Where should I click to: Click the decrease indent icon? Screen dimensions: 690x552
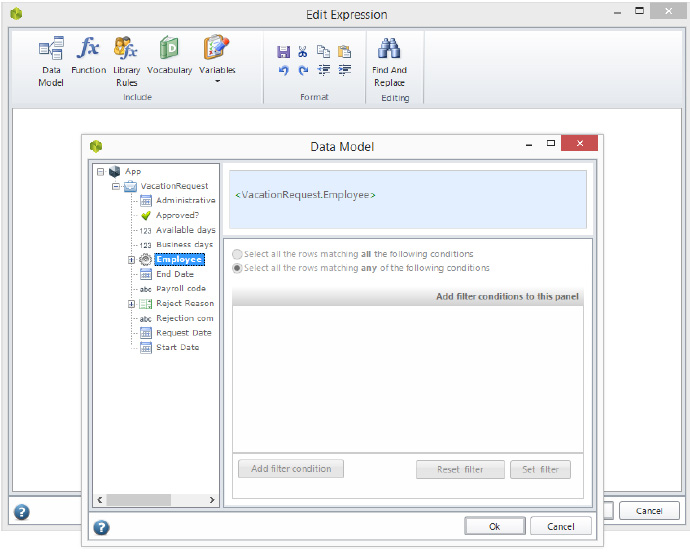[324, 70]
